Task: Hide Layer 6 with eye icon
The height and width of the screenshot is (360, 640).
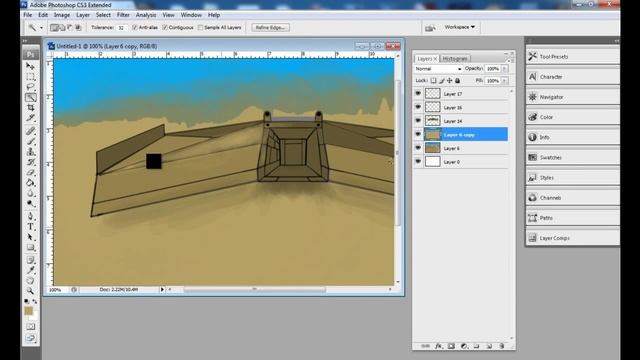Action: tap(418, 148)
